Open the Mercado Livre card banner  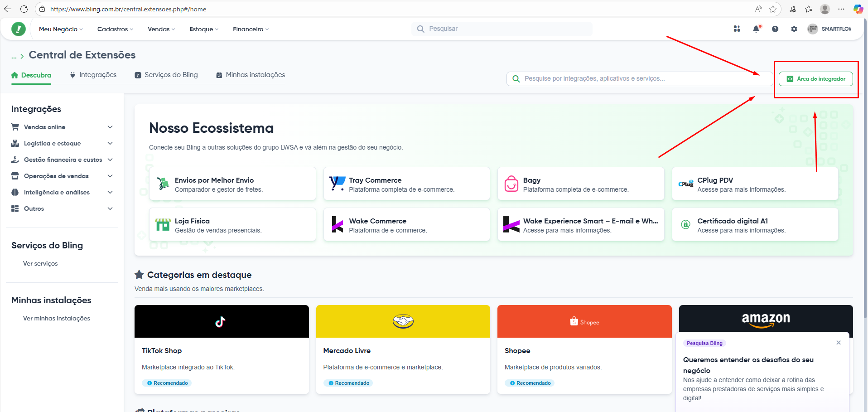point(403,321)
